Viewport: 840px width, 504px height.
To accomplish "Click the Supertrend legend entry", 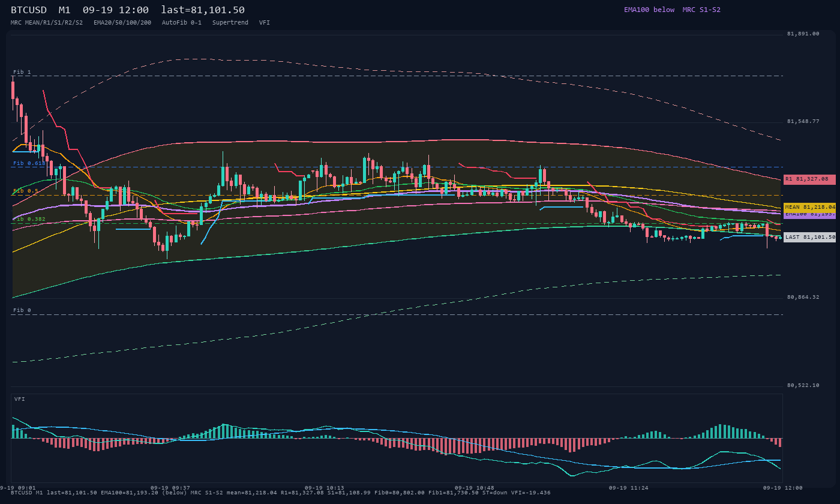I will [x=230, y=23].
